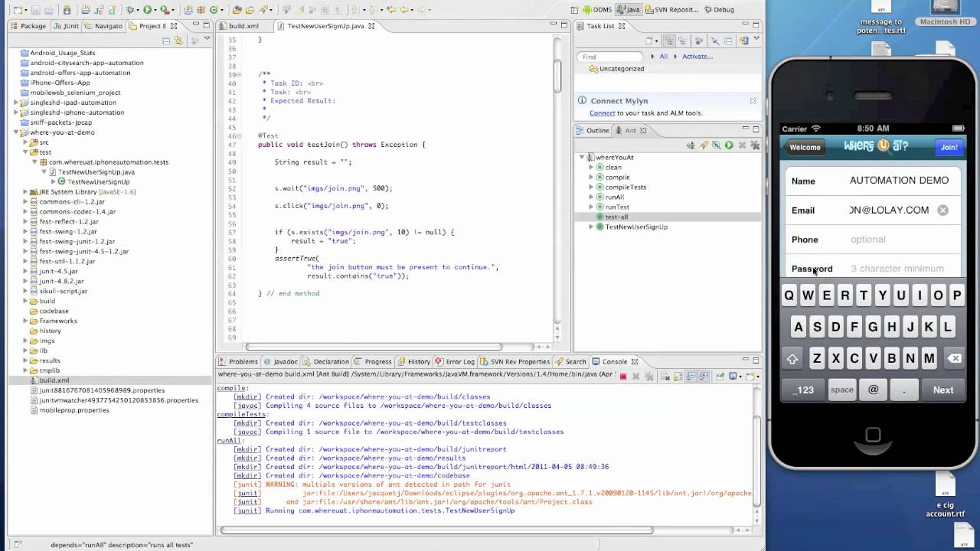Click the Pin Console icon
Screen dimensions: 980x551
pos(720,377)
